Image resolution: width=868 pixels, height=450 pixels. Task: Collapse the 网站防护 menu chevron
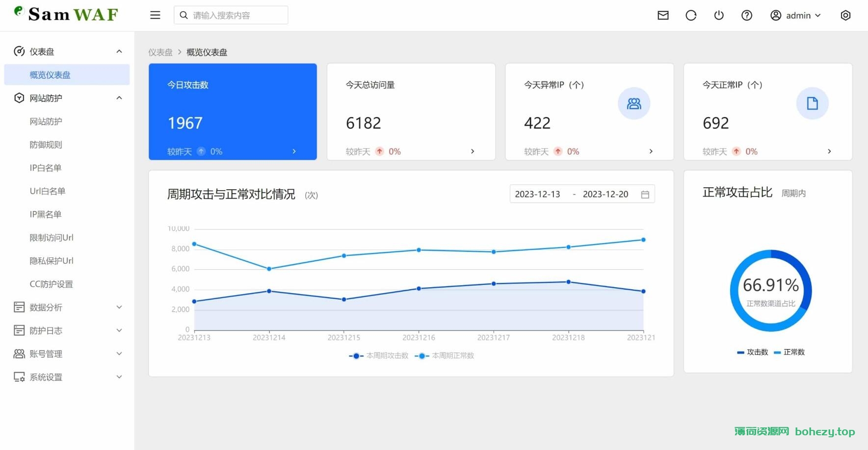click(x=119, y=98)
